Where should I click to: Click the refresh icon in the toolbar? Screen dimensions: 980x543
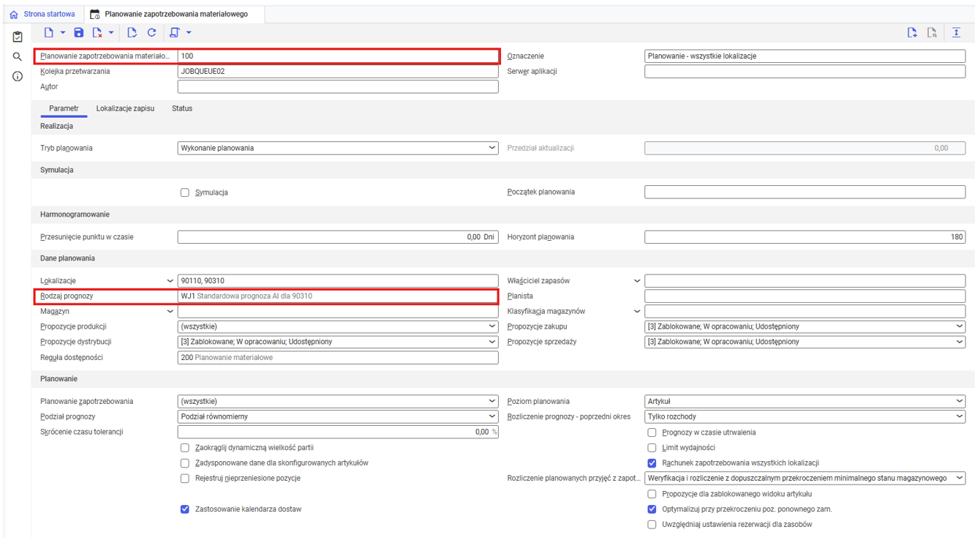pos(151,32)
